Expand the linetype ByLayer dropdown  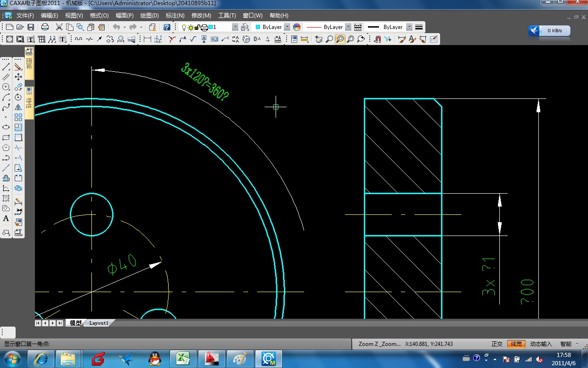click(348, 27)
